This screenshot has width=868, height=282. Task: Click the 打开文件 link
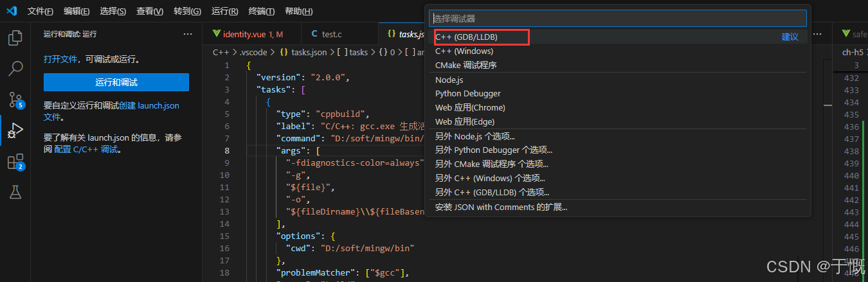coord(60,59)
